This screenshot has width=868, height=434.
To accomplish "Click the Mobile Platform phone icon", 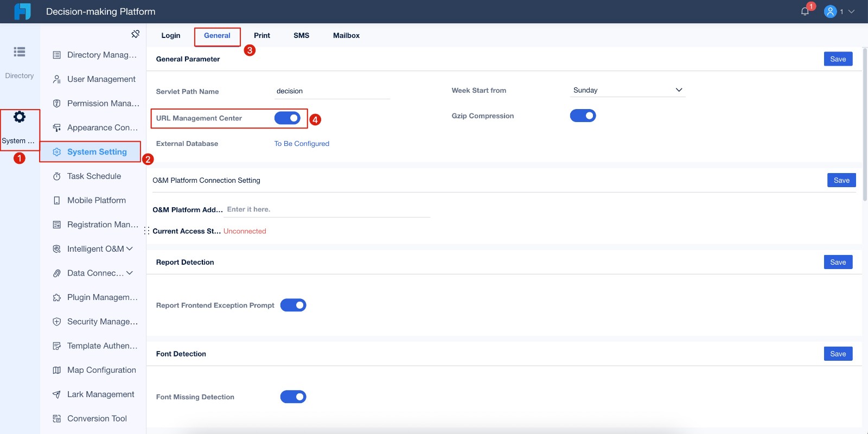I will pyautogui.click(x=56, y=201).
